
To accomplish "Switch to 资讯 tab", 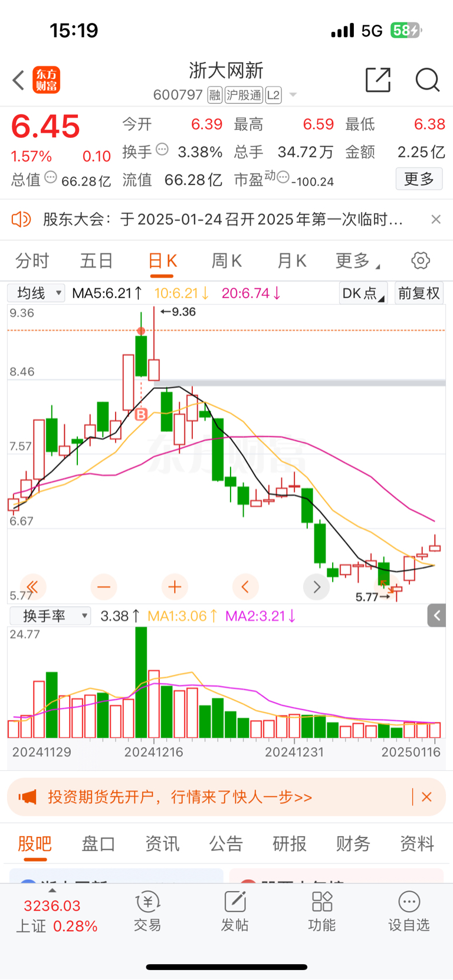I will [x=162, y=844].
